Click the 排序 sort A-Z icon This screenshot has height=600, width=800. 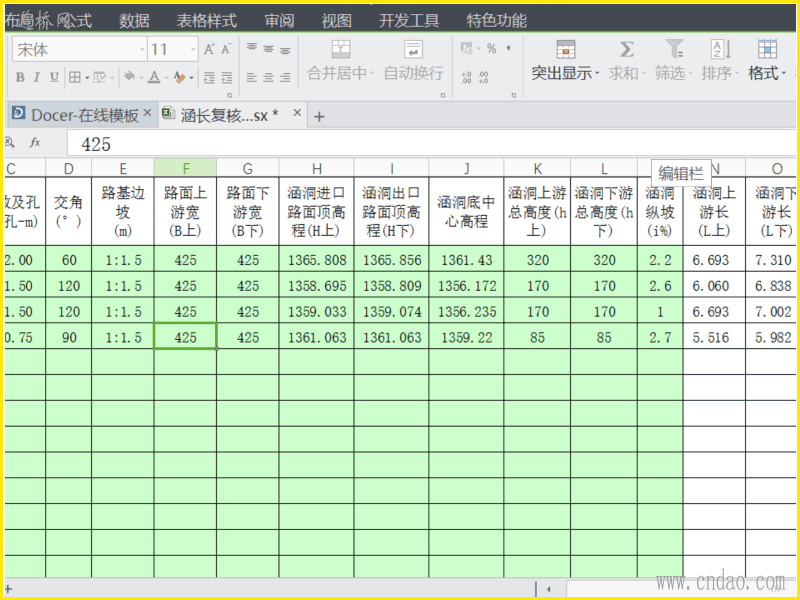click(721, 49)
